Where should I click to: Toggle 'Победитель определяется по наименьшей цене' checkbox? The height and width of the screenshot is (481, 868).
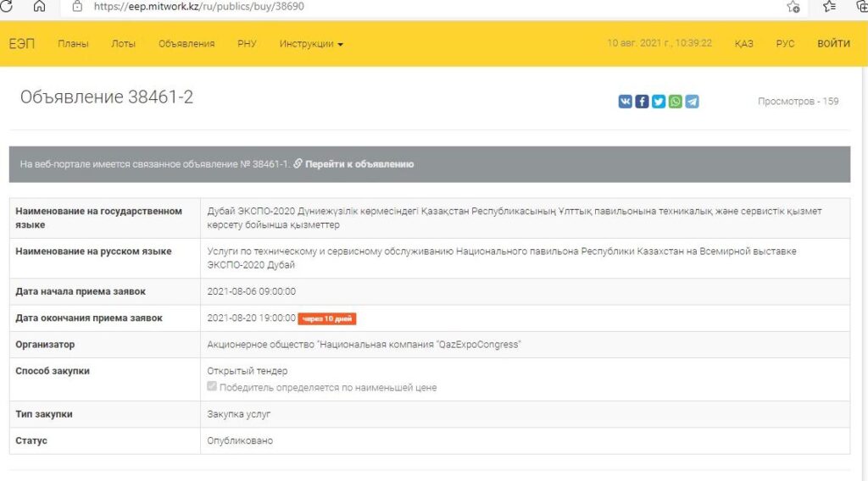(212, 387)
